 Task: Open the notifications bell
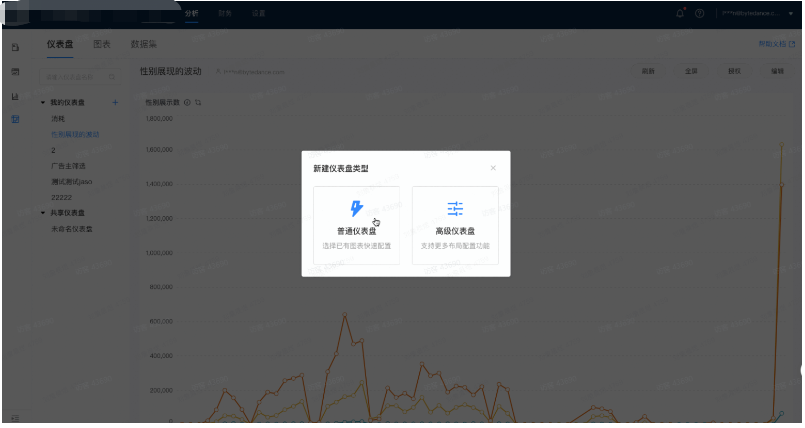pyautogui.click(x=680, y=13)
